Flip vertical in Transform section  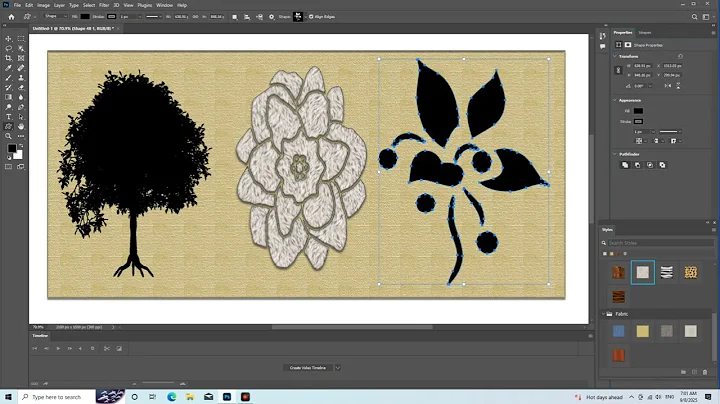(x=678, y=86)
